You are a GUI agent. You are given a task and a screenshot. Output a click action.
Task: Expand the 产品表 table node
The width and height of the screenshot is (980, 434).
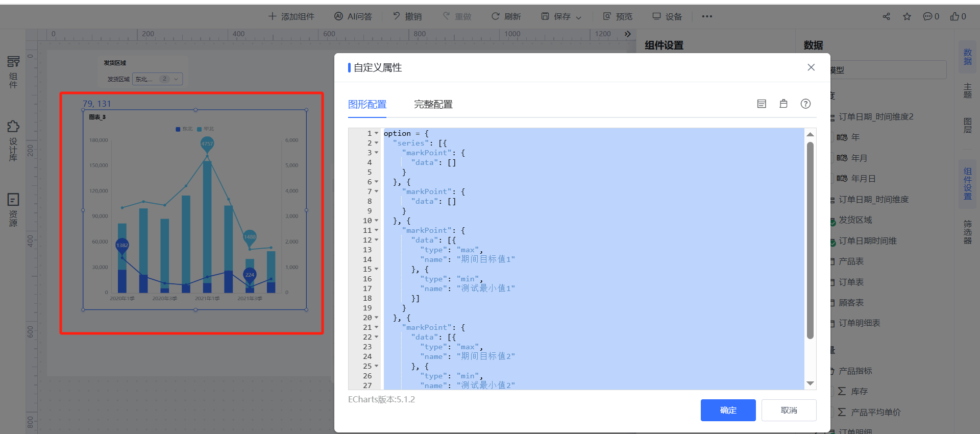[x=851, y=261]
